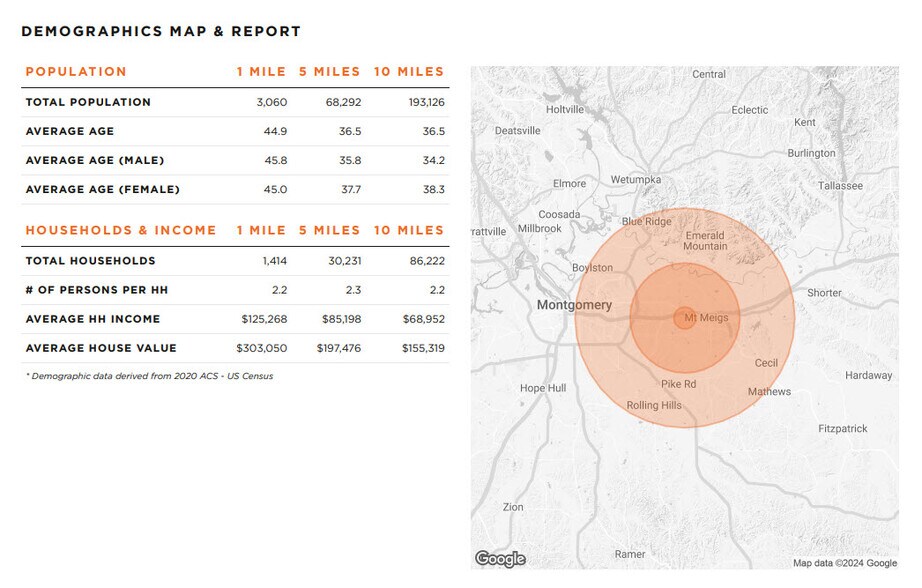The height and width of the screenshot is (588, 922).
Task: Click the 5 miles total households value 30,231
Action: click(339, 261)
